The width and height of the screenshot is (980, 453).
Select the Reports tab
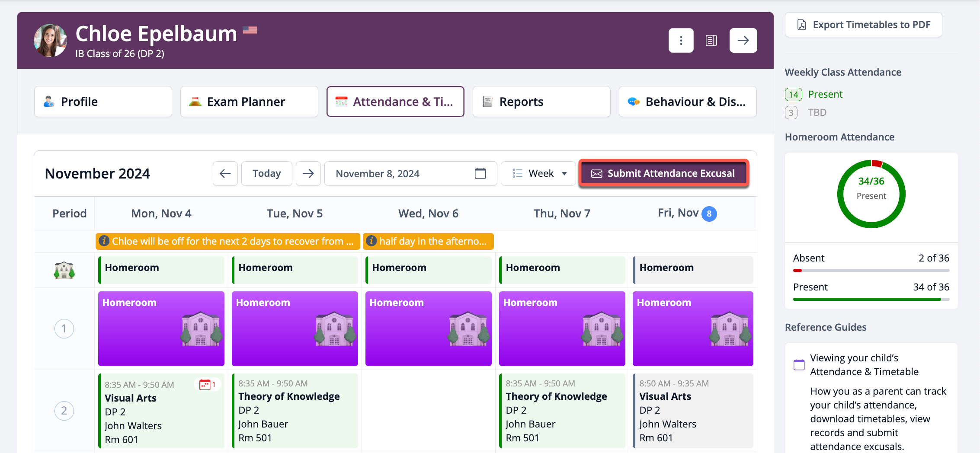541,102
